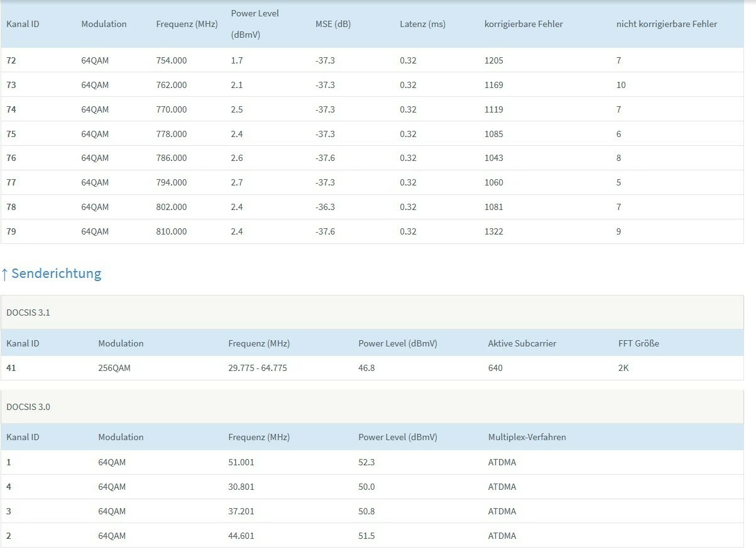Click the nicht korrigierbare Fehler header
Viewport: 756px width, 559px height.
click(x=667, y=25)
